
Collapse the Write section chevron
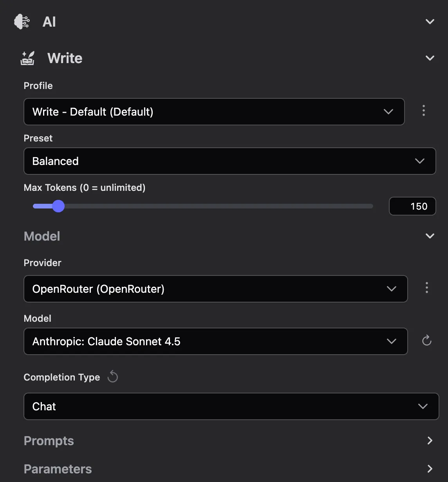click(430, 58)
